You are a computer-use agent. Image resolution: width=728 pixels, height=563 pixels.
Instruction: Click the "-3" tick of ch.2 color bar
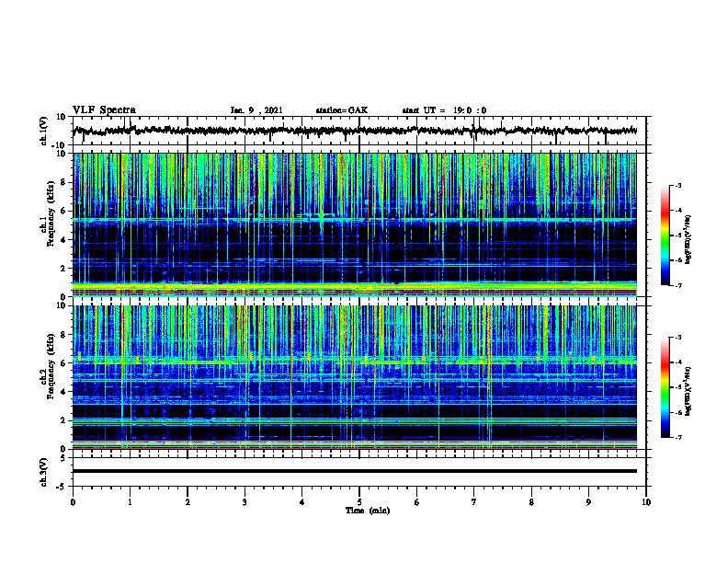678,338
